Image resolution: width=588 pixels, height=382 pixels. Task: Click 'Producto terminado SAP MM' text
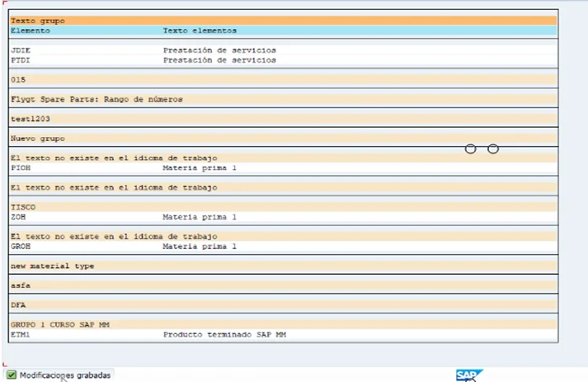coord(224,334)
